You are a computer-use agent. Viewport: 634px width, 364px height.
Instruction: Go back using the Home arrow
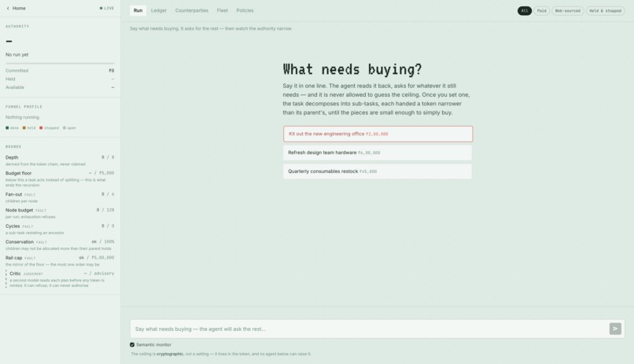pos(8,8)
